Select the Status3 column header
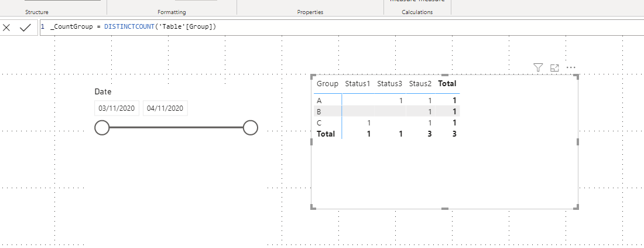644x248 pixels. (x=389, y=84)
